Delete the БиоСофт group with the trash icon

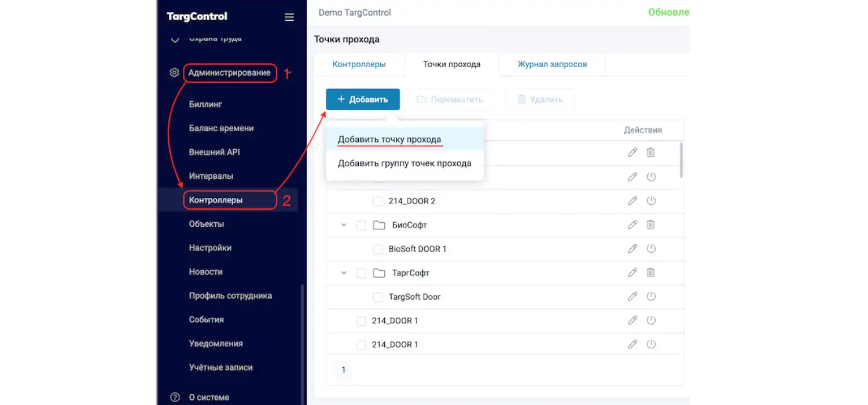(x=651, y=224)
